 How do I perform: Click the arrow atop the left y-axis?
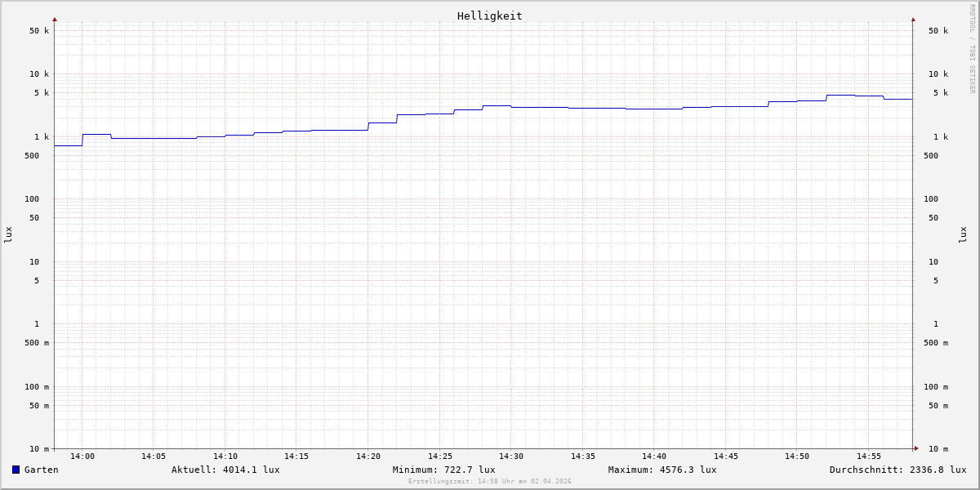pos(55,19)
